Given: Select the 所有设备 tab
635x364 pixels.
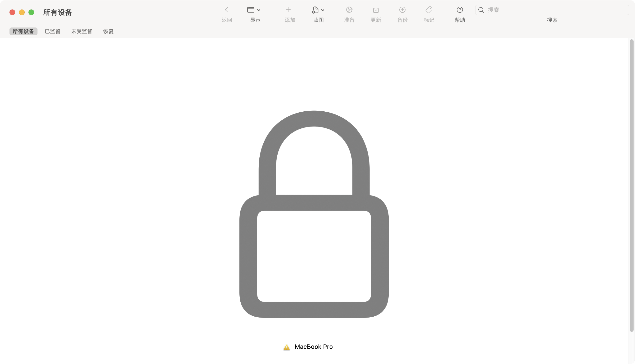Looking at the screenshot, I should [x=22, y=31].
